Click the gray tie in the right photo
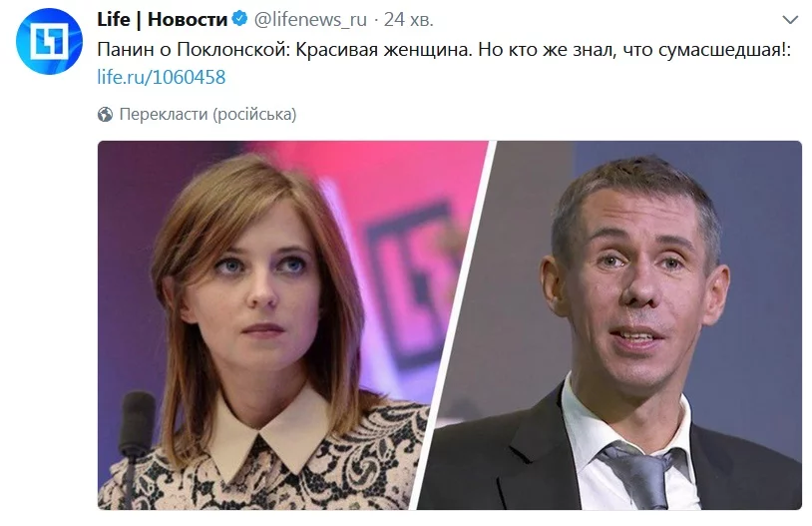Image resolution: width=812 pixels, height=526 pixels. [x=640, y=476]
